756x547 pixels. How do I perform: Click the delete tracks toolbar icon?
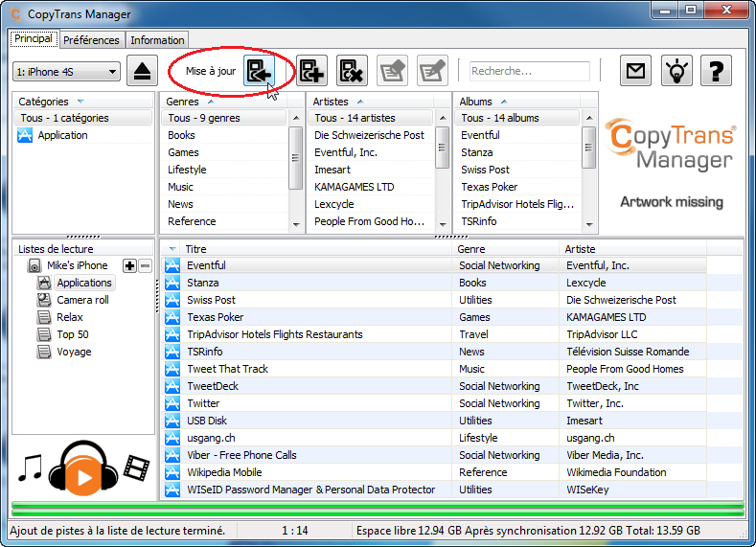(352, 71)
